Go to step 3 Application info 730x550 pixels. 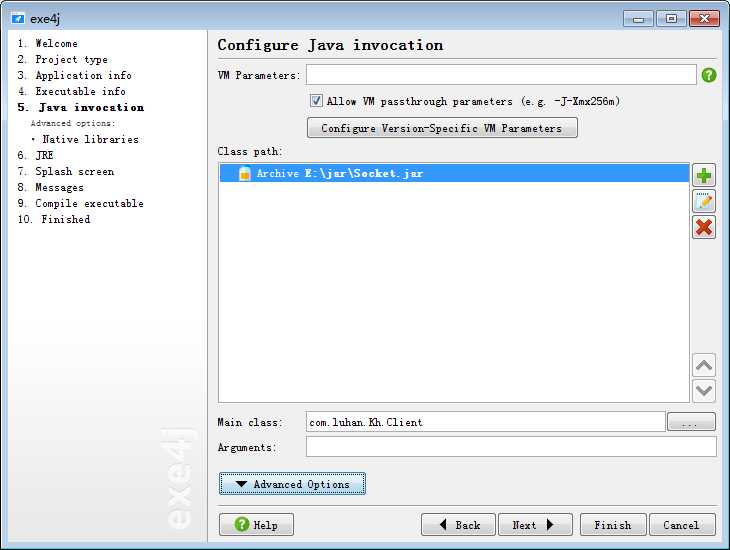point(74,75)
